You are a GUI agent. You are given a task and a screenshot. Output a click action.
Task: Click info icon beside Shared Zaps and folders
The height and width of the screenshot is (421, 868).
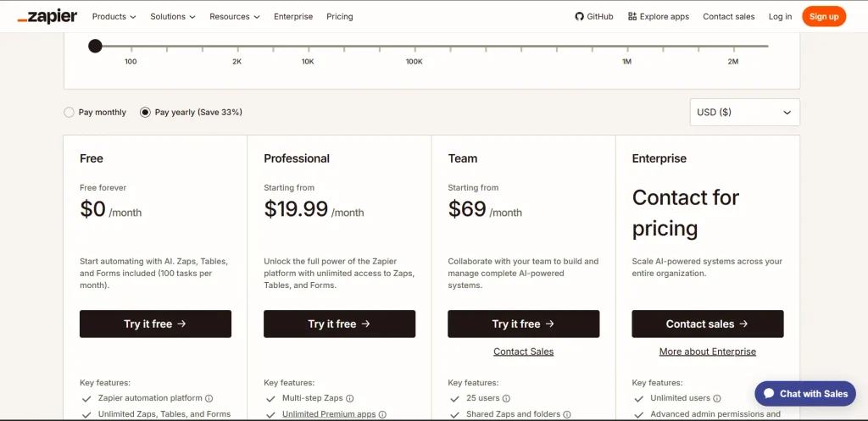567,414
